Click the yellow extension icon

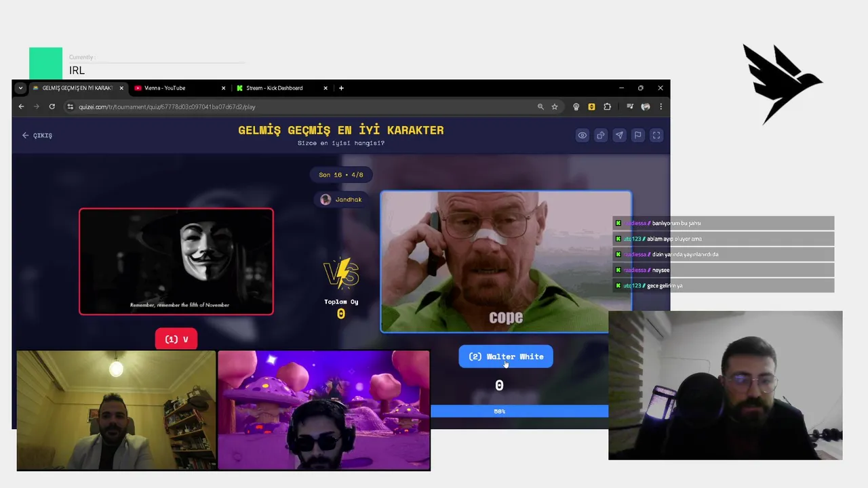click(591, 106)
